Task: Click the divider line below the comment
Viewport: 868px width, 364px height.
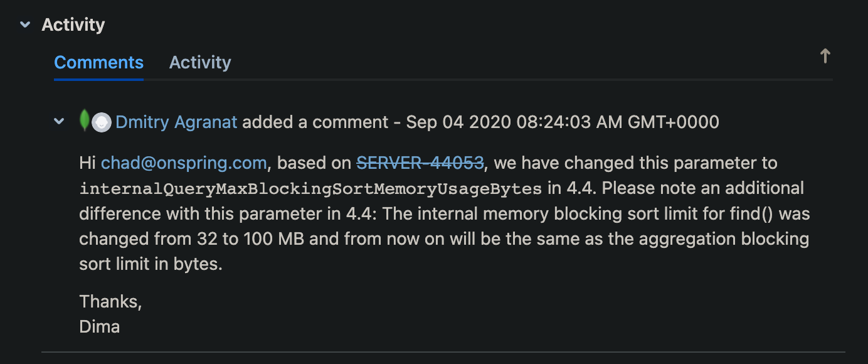Action: tap(443, 352)
